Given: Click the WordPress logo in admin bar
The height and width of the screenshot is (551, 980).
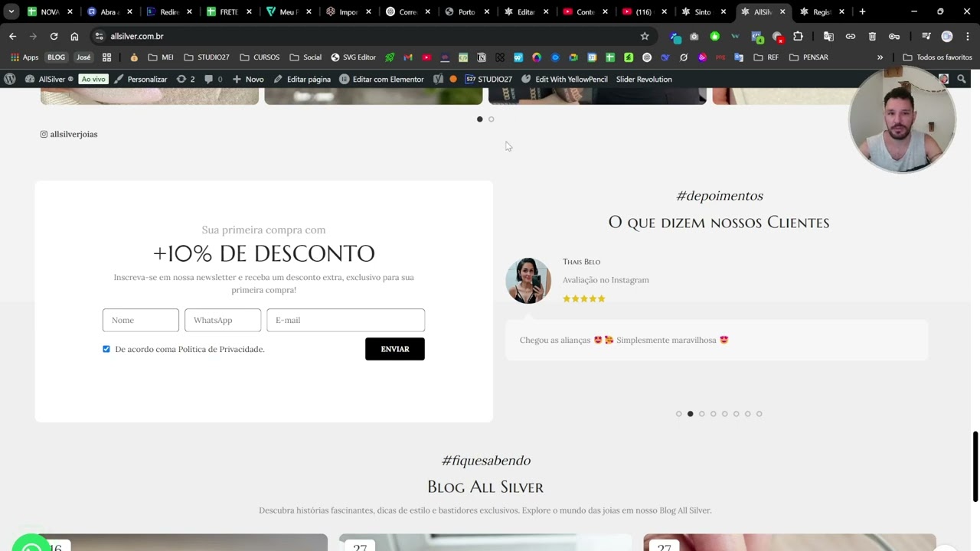Looking at the screenshot, I should [x=9, y=79].
